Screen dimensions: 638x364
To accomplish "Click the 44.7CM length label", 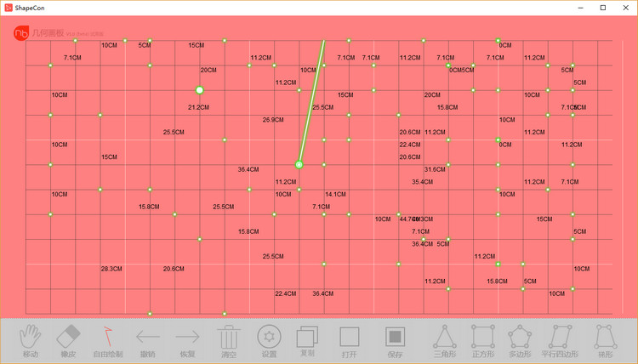I will coord(408,219).
